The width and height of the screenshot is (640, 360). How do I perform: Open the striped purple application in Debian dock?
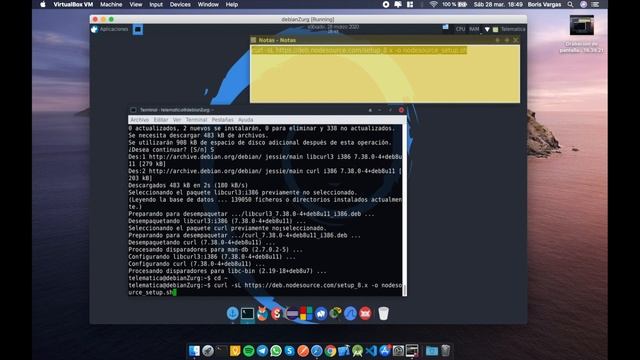click(291, 313)
